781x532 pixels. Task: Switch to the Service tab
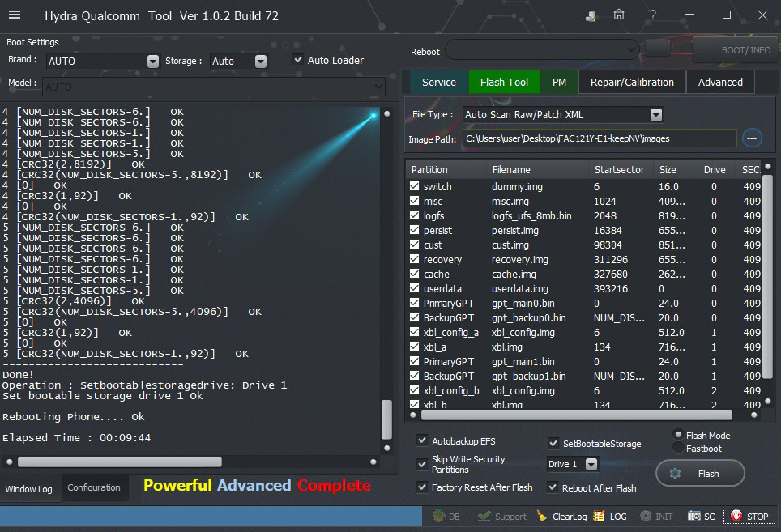439,82
